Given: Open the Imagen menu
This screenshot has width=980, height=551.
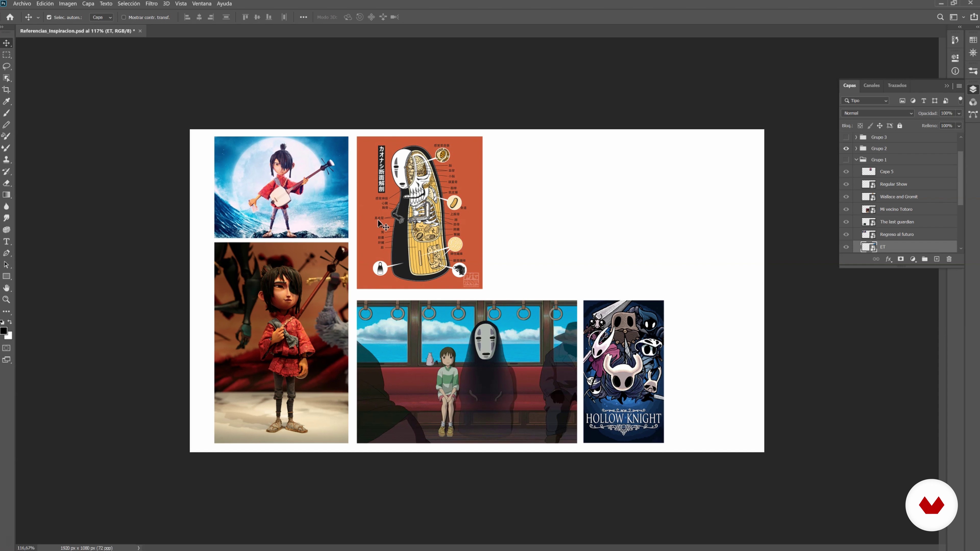Looking at the screenshot, I should pos(67,3).
